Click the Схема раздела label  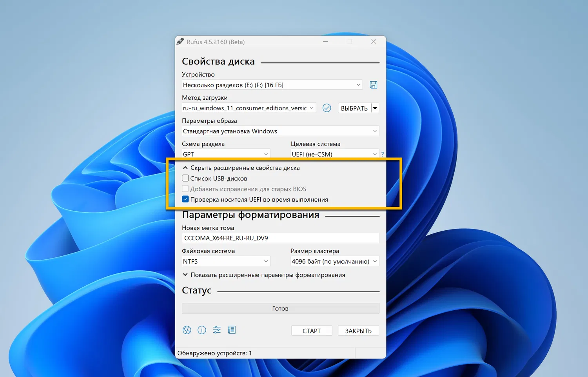[203, 144]
